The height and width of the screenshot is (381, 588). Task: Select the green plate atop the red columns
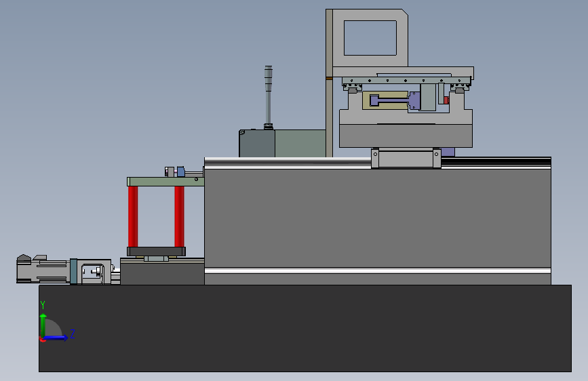click(165, 182)
